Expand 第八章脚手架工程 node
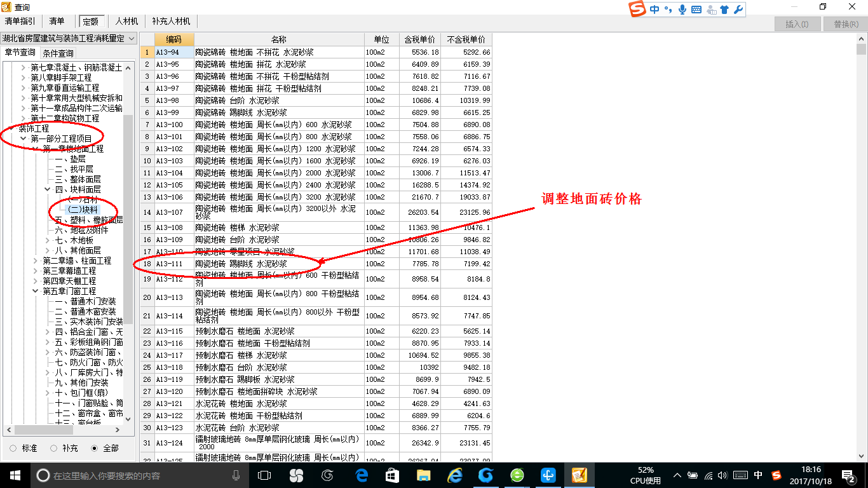Image resolution: width=868 pixels, height=488 pixels. tap(24, 78)
